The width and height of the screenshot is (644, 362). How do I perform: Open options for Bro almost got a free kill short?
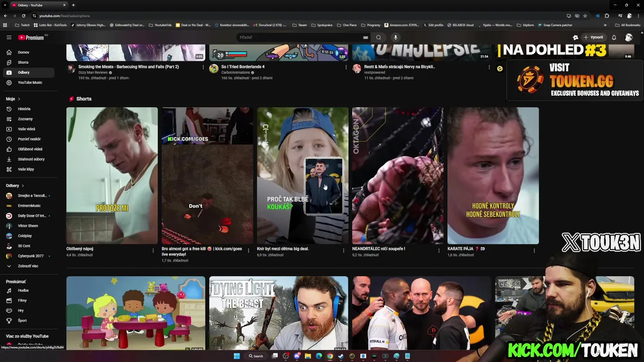point(249,250)
